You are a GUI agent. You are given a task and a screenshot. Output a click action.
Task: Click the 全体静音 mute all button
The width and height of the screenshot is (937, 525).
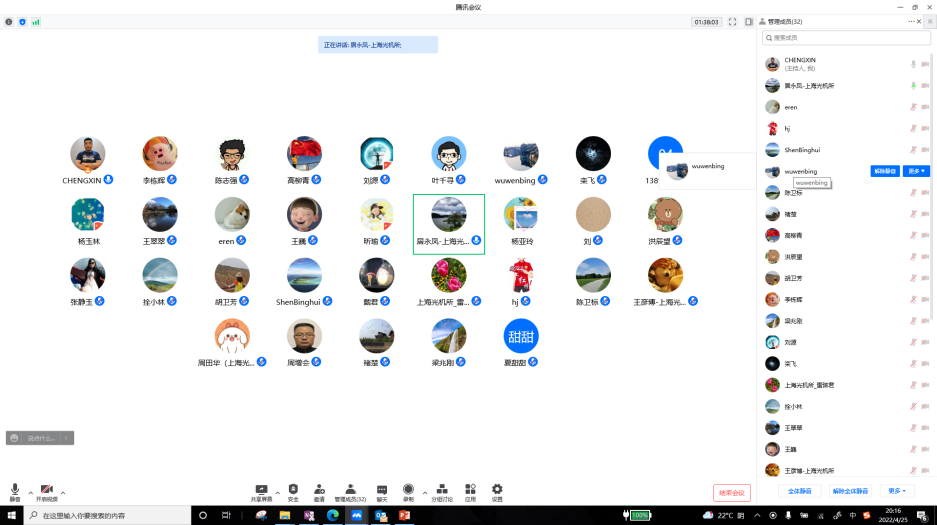point(800,491)
